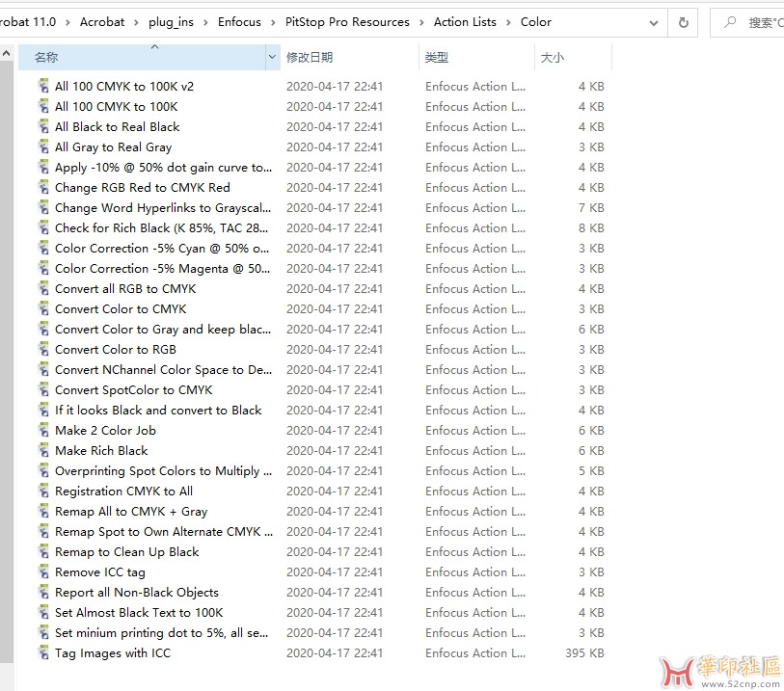The height and width of the screenshot is (691, 784).
Task: Click the Set Almost Black Text to 100K icon
Action: click(x=44, y=612)
